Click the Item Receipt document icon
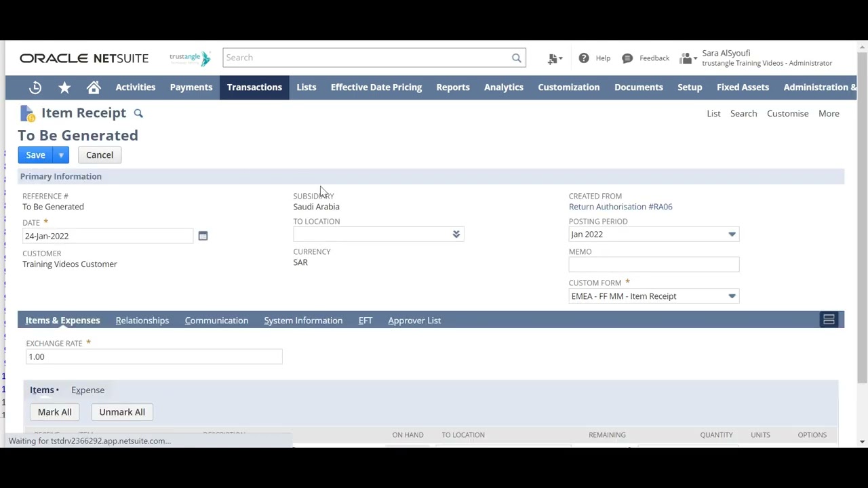 tap(27, 113)
